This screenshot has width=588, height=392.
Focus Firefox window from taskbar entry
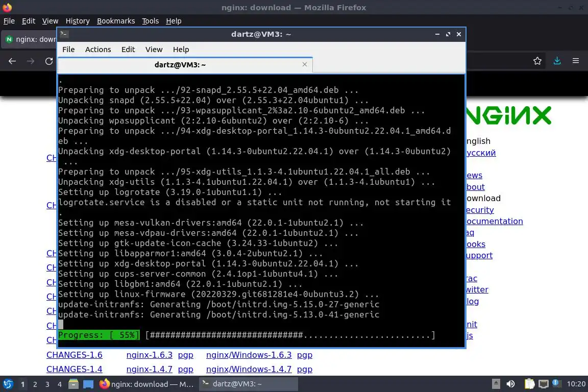point(146,384)
